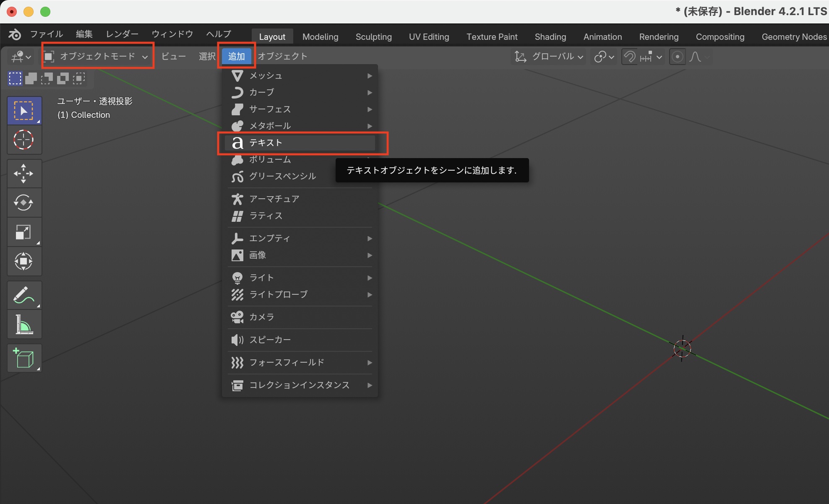Enable the snapping magnet toggle
The width and height of the screenshot is (829, 504).
(628, 56)
